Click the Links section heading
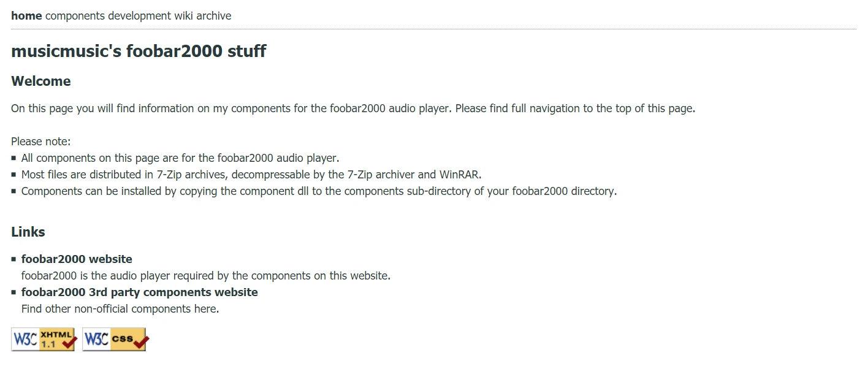 coord(28,232)
